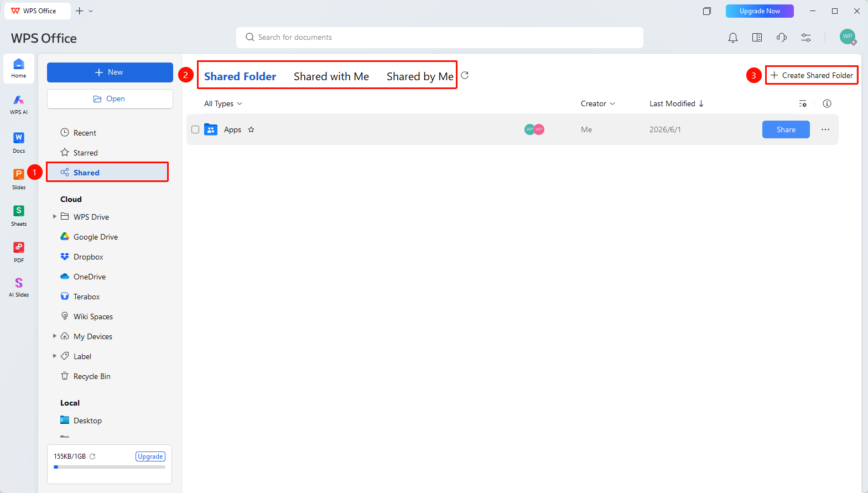Open the notifications bell
Screen dimensions: 868x493
click(733, 38)
